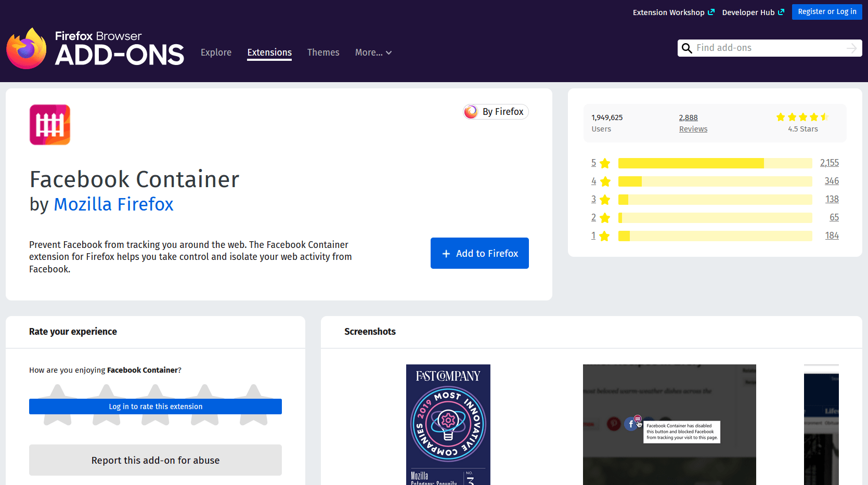This screenshot has height=485, width=868.
Task: Click the Firefox Browser Add-ons logo
Action: pyautogui.click(x=95, y=48)
